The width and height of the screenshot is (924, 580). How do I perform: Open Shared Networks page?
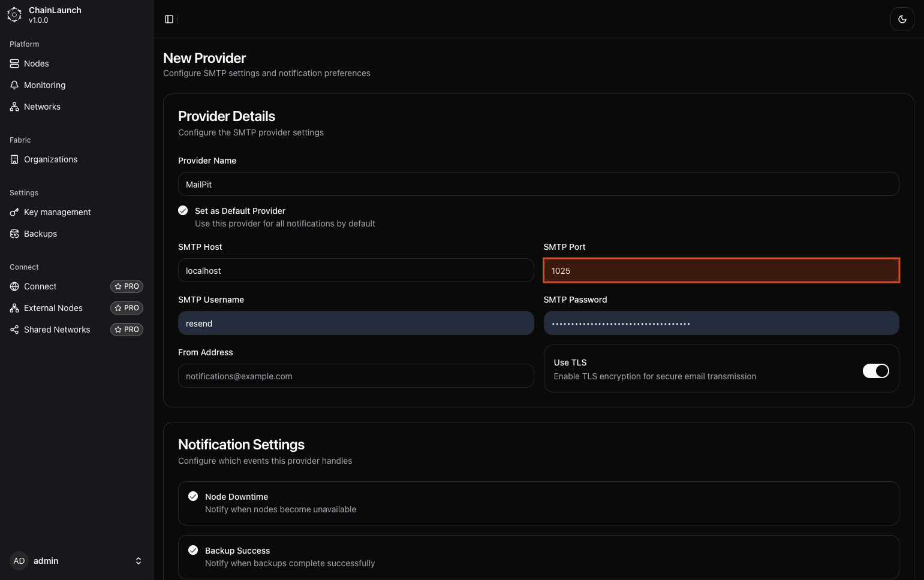(57, 330)
